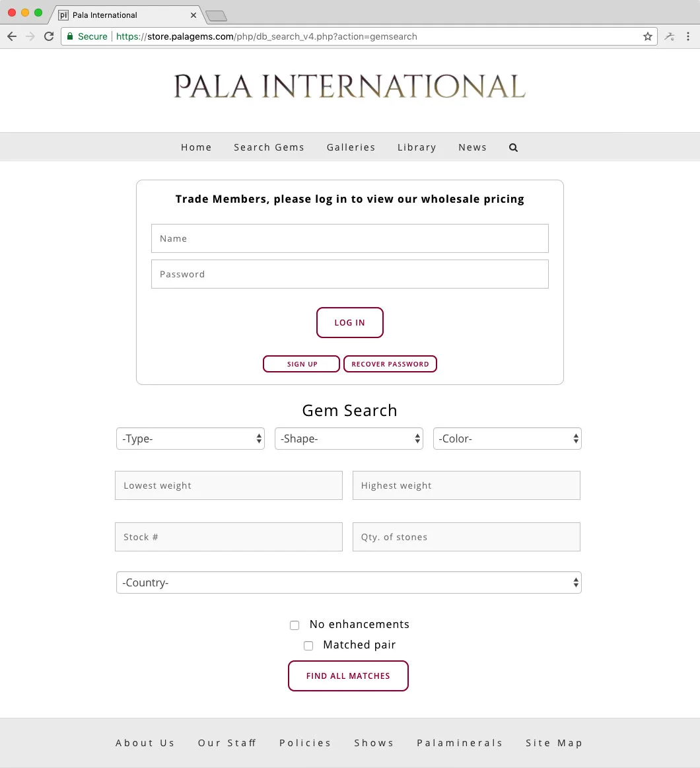The height and width of the screenshot is (768, 700).
Task: Focus the Password input field
Action: click(x=350, y=274)
